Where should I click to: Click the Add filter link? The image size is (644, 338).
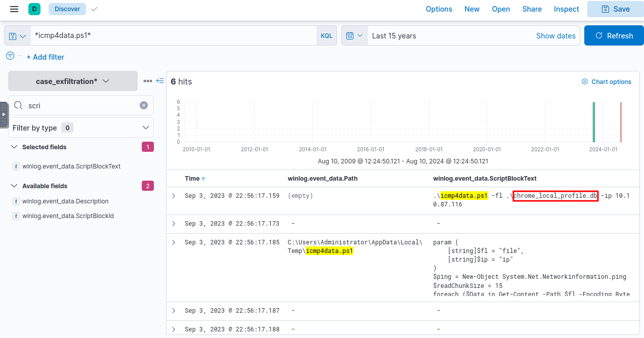click(45, 57)
